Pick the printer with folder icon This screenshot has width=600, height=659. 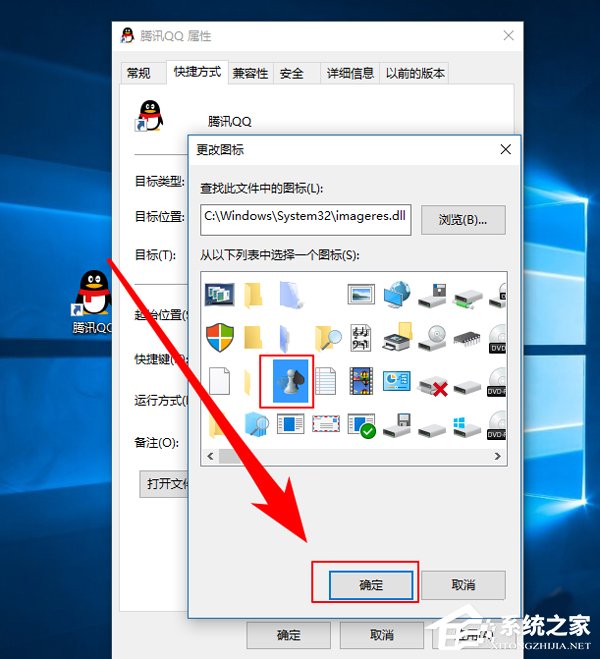[397, 337]
